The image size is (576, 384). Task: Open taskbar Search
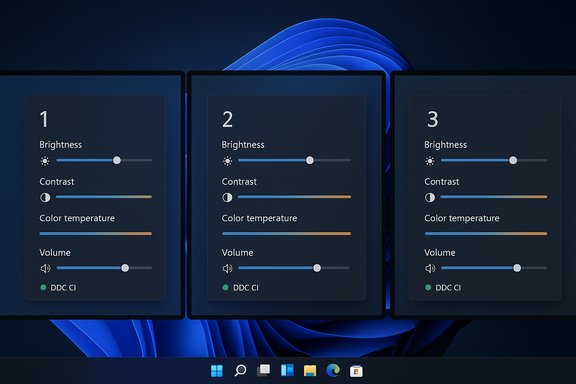click(x=240, y=370)
